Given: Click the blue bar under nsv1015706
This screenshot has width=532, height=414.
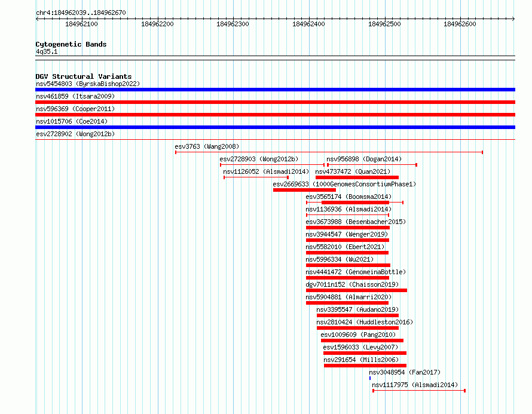Looking at the screenshot, I should tap(275, 127).
